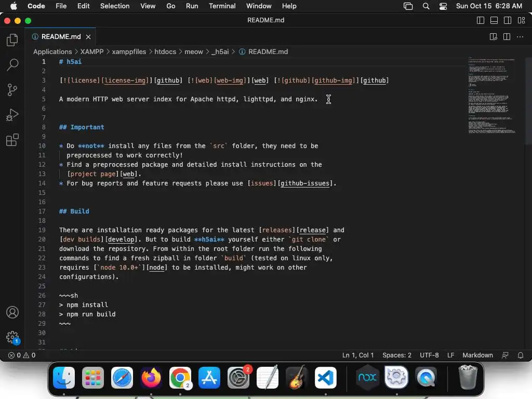Image resolution: width=532 pixels, height=399 pixels.
Task: Launch GarageBand from the dock
Action: 297,378
